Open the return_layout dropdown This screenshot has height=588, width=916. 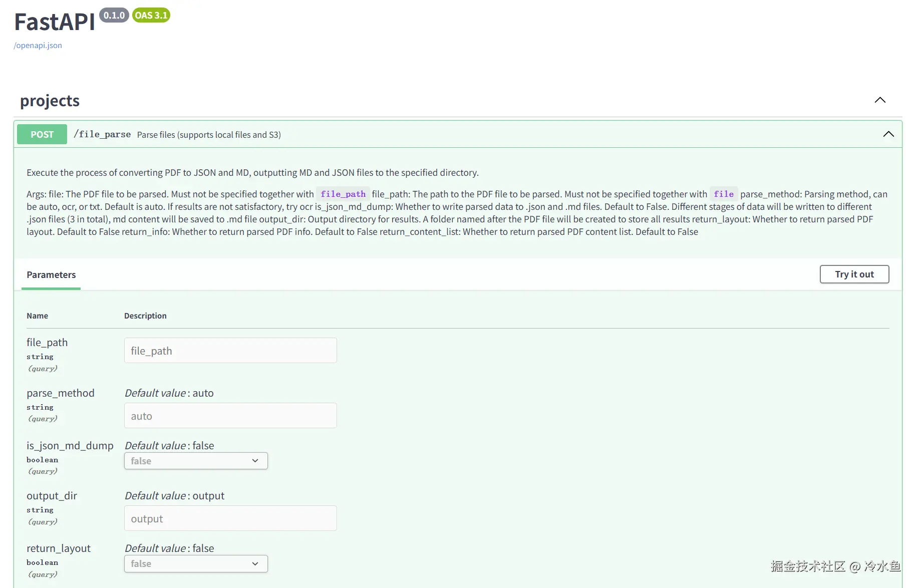point(196,563)
